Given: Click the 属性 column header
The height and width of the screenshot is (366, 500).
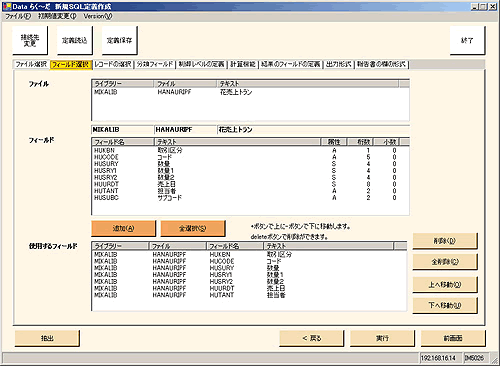Looking at the screenshot, I should 334,142.
